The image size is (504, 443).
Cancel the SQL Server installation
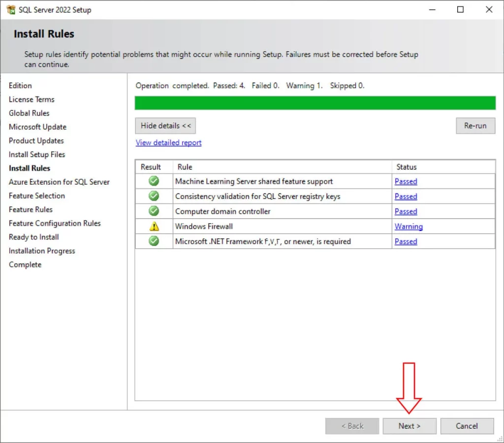(467, 426)
